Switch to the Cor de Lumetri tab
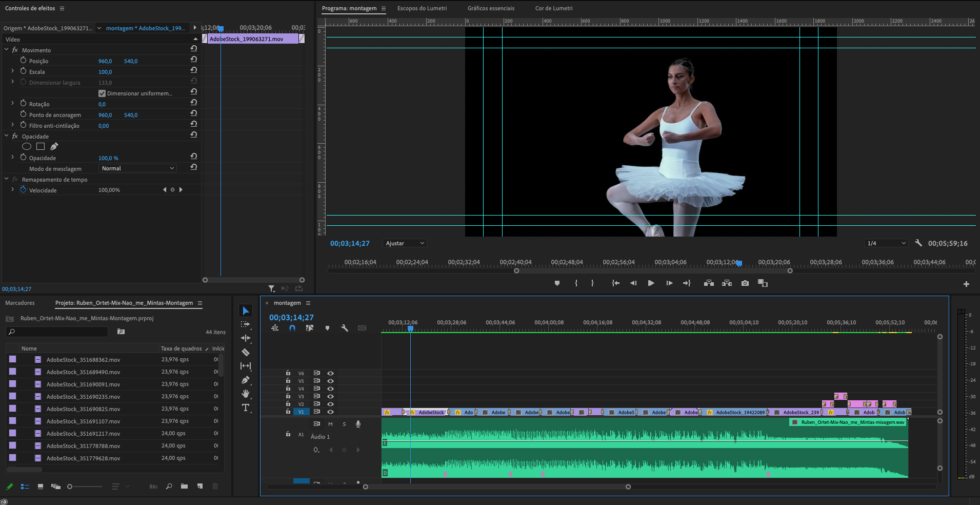 coord(554,8)
